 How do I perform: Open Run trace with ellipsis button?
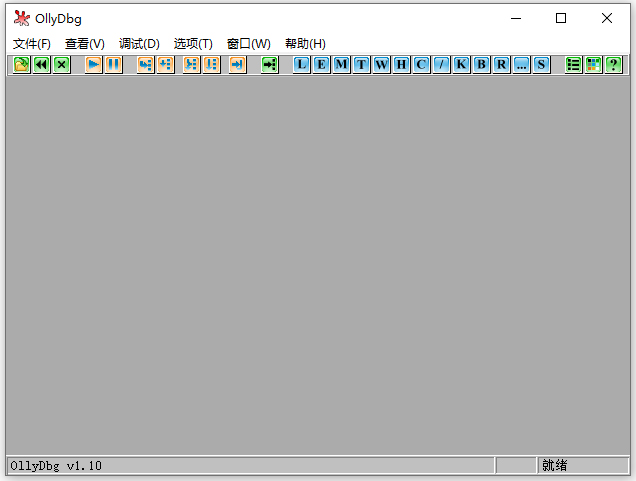[521, 65]
